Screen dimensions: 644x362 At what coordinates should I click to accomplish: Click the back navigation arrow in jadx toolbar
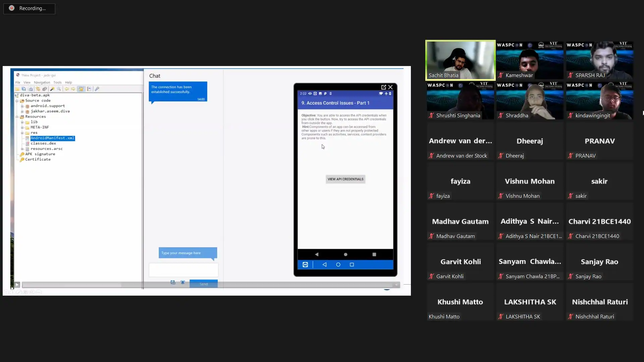click(66, 89)
